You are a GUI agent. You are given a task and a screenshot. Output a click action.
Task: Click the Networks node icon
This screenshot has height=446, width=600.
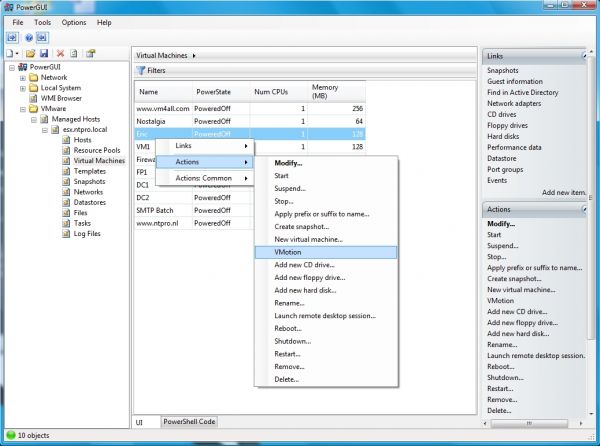click(66, 192)
